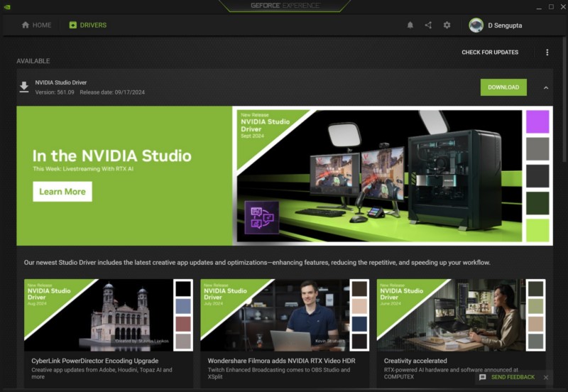Image resolution: width=568 pixels, height=392 pixels.
Task: Click 'Version: 561.09' text
Action: click(55, 92)
